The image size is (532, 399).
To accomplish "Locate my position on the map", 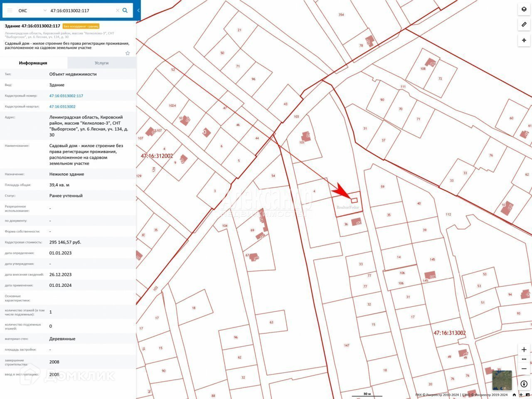I will click(x=524, y=40).
